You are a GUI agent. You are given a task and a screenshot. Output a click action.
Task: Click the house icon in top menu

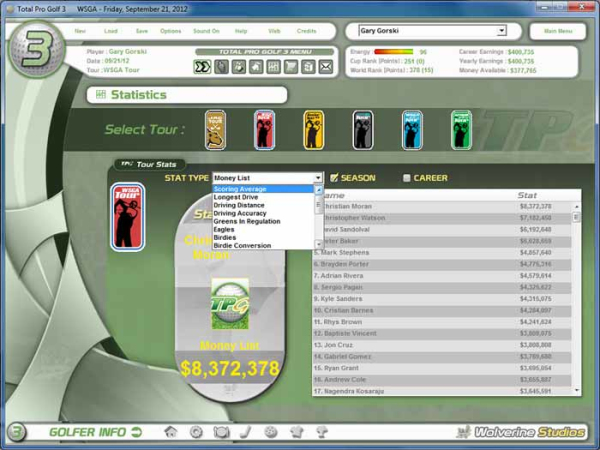pos(256,67)
